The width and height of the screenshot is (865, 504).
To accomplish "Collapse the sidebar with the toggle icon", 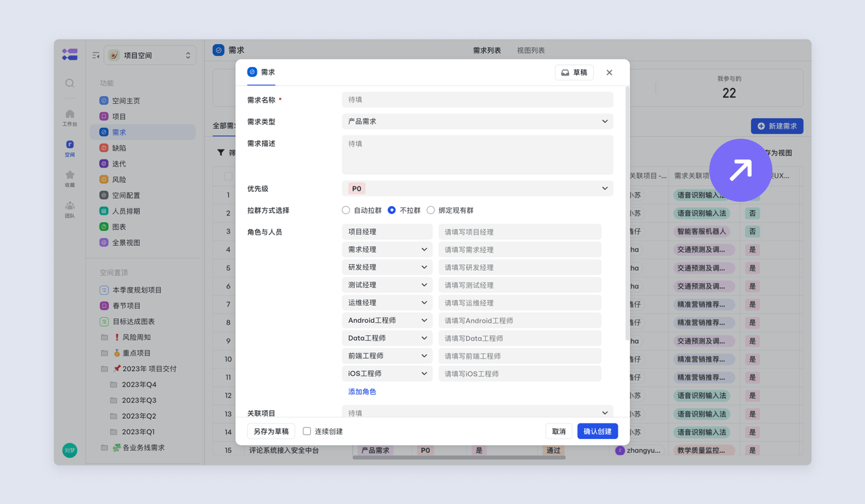I will tap(96, 55).
